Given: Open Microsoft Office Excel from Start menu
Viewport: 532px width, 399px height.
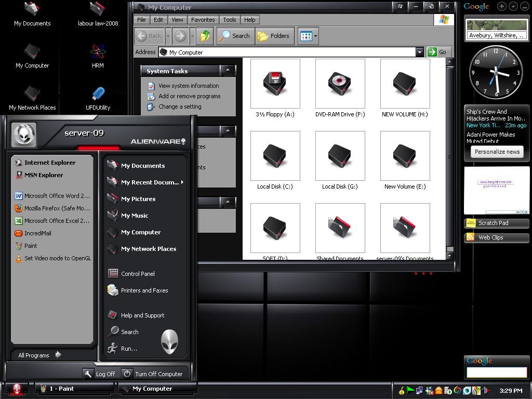Looking at the screenshot, I should click(52, 221).
